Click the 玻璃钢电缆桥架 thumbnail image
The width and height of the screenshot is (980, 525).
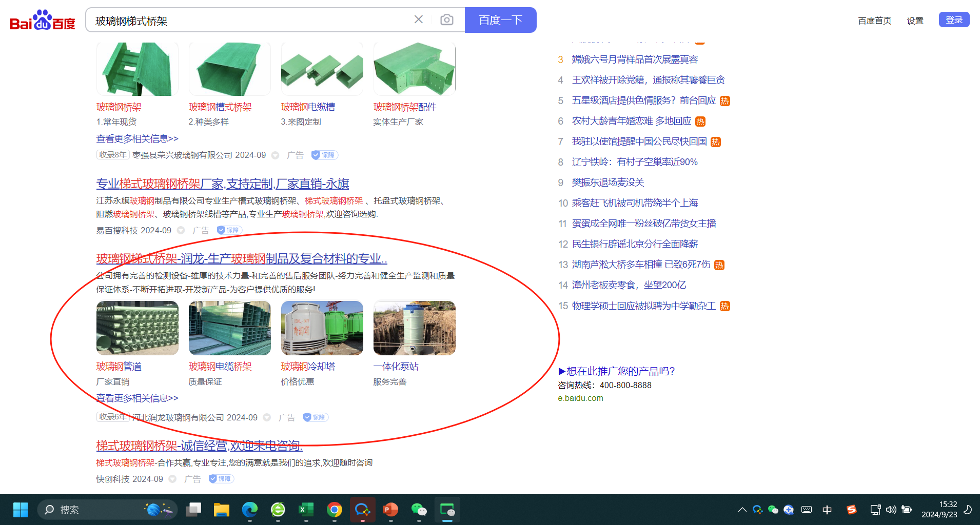pos(230,328)
